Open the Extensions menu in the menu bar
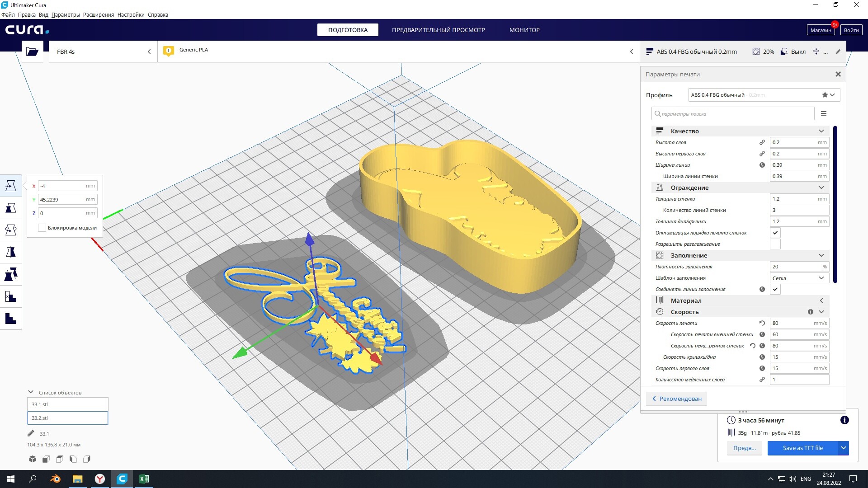The height and width of the screenshot is (488, 868). click(x=99, y=15)
